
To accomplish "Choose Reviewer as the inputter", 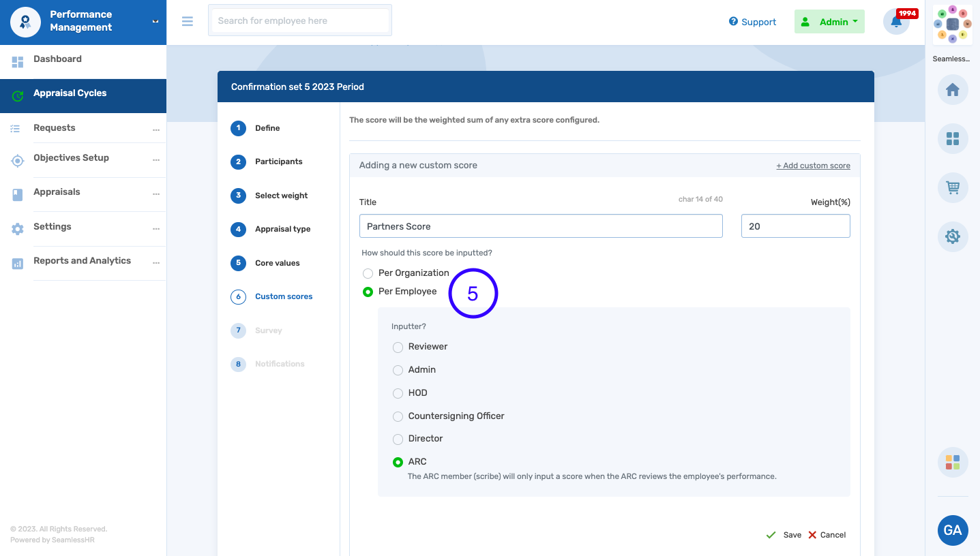I will [398, 347].
